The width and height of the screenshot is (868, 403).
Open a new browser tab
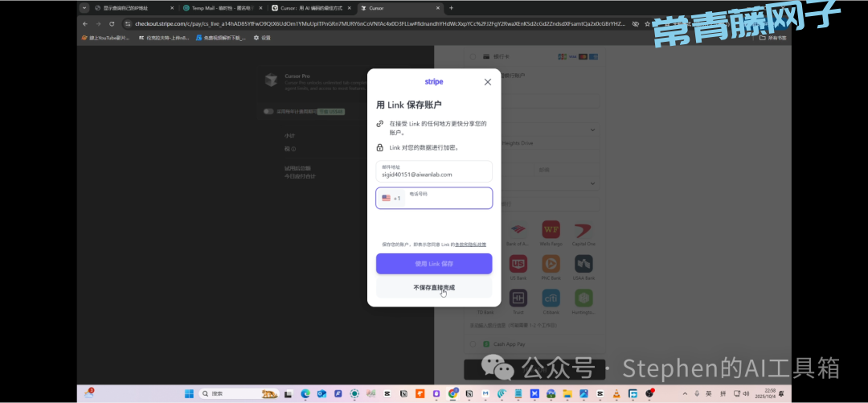click(451, 8)
